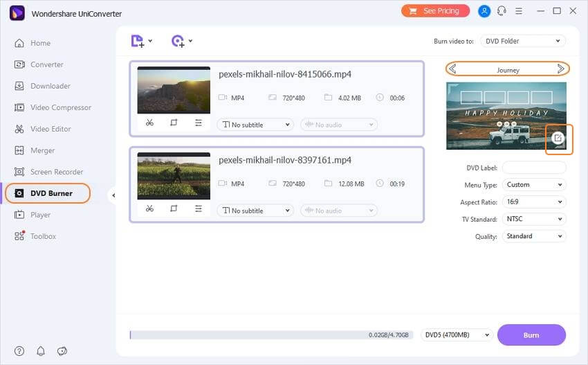
Task: Expand the Burn video to DVD Folder dropdown
Action: coord(523,41)
